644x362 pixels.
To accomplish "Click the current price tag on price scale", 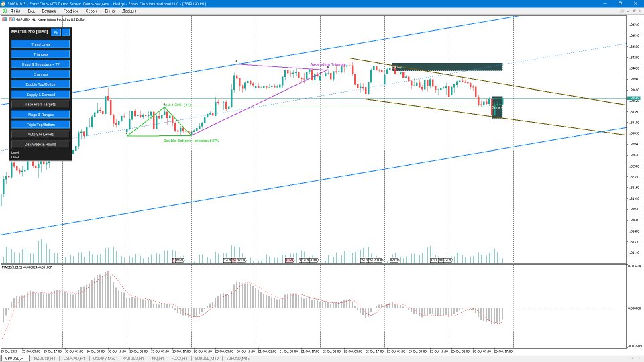I will 633,98.
